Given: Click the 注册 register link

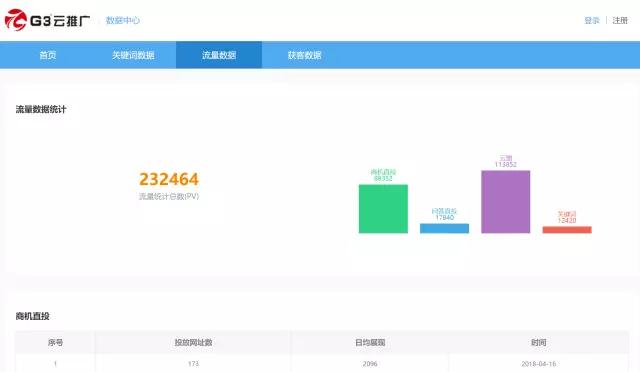Looking at the screenshot, I should tap(620, 20).
